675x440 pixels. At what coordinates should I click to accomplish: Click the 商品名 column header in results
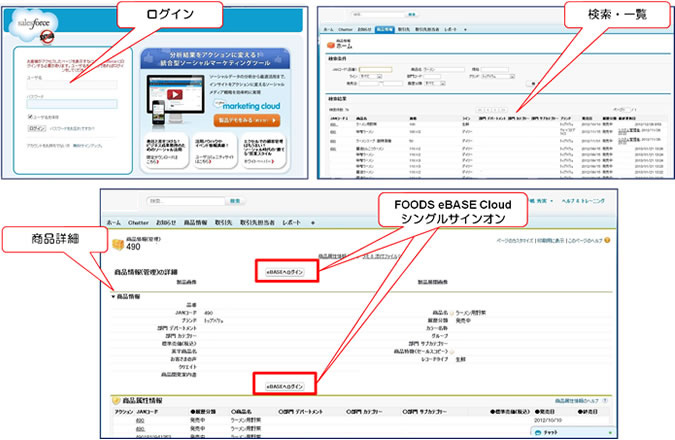pyautogui.click(x=362, y=118)
